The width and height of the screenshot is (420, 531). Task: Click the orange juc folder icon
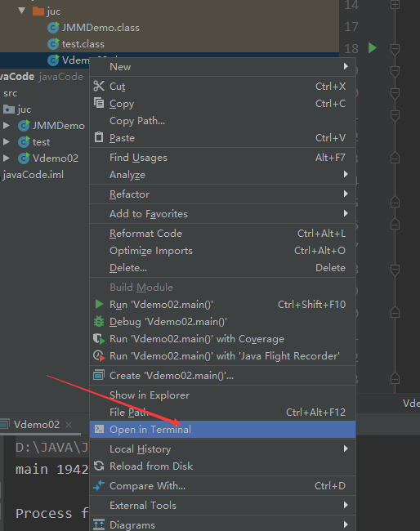point(38,11)
